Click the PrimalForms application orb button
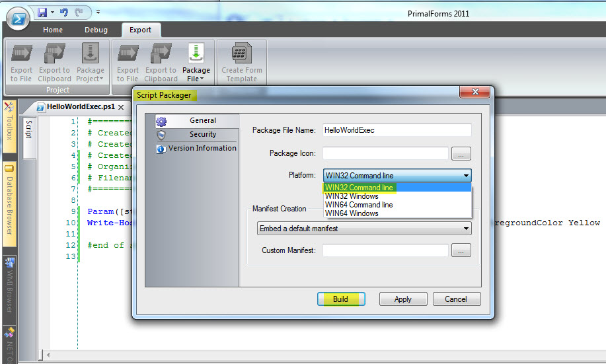This screenshot has height=364, width=606. pyautogui.click(x=18, y=18)
